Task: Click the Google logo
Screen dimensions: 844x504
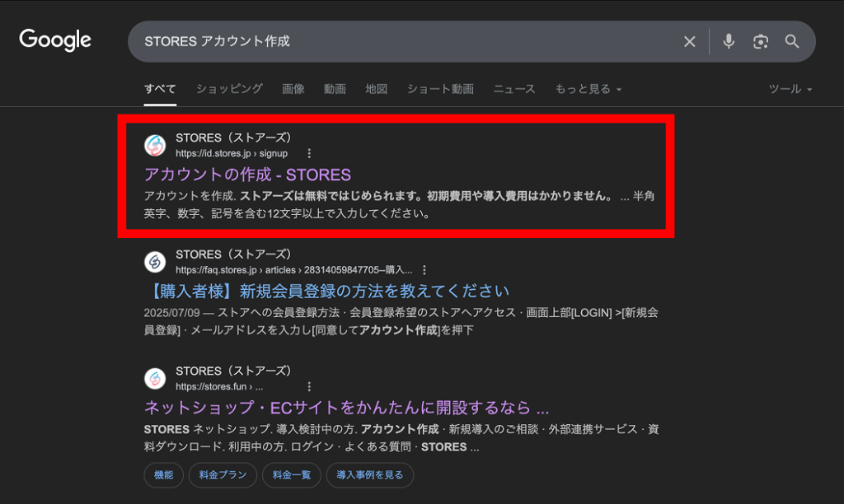Action: 55,40
